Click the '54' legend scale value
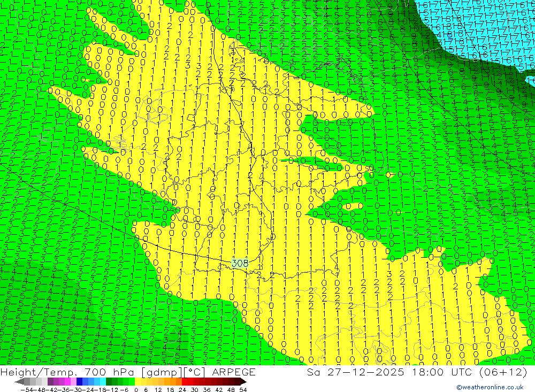Image resolution: width=535 pixels, height=392 pixels. click(x=243, y=390)
